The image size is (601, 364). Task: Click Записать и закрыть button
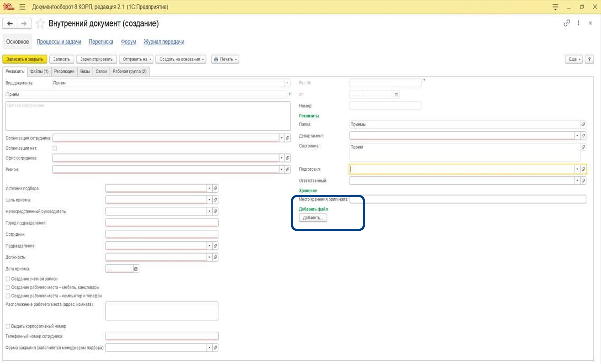point(25,59)
